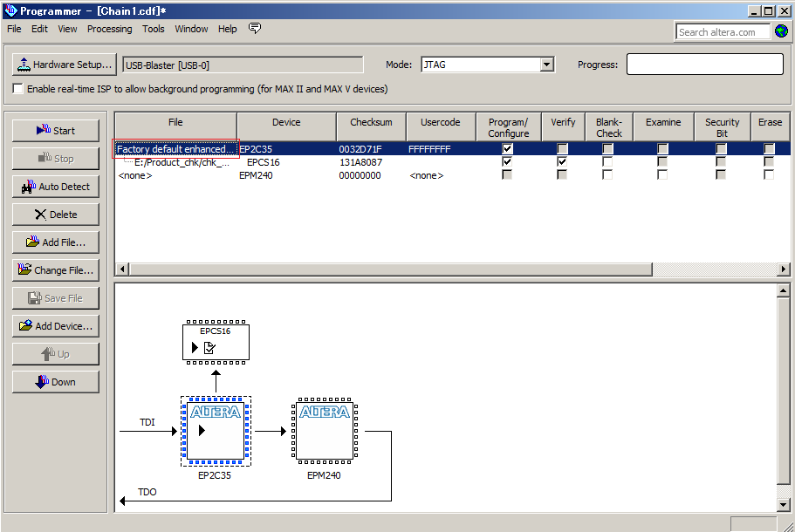The height and width of the screenshot is (532, 795).
Task: Move selected device Up
Action: coord(56,354)
